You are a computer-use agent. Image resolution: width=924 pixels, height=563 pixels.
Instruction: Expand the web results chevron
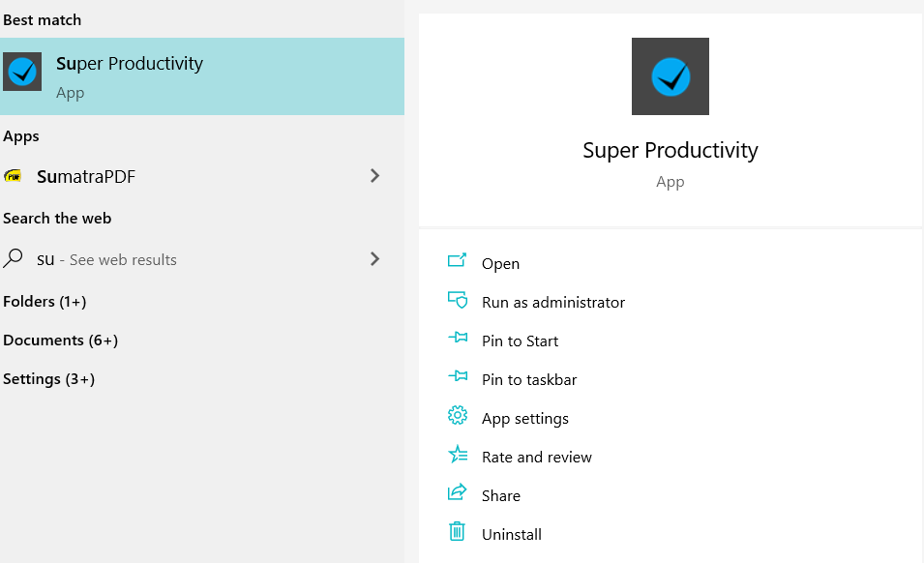coord(374,258)
